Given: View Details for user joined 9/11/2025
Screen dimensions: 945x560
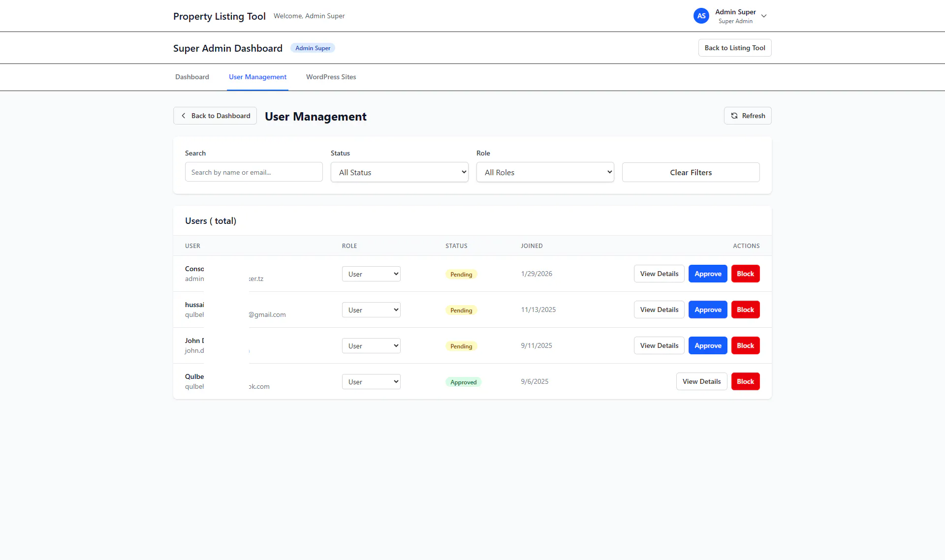Looking at the screenshot, I should click(659, 345).
